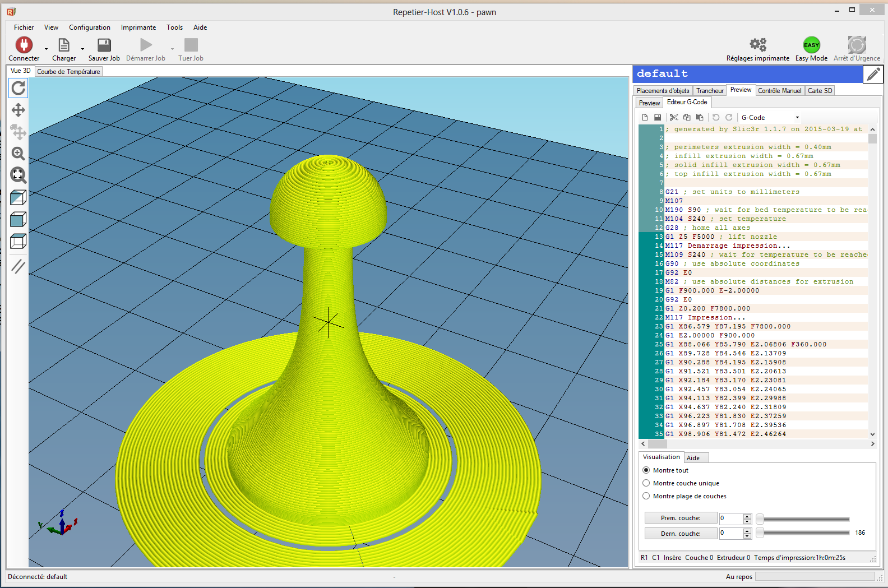
Task: Open the Aide menu
Action: tap(200, 27)
